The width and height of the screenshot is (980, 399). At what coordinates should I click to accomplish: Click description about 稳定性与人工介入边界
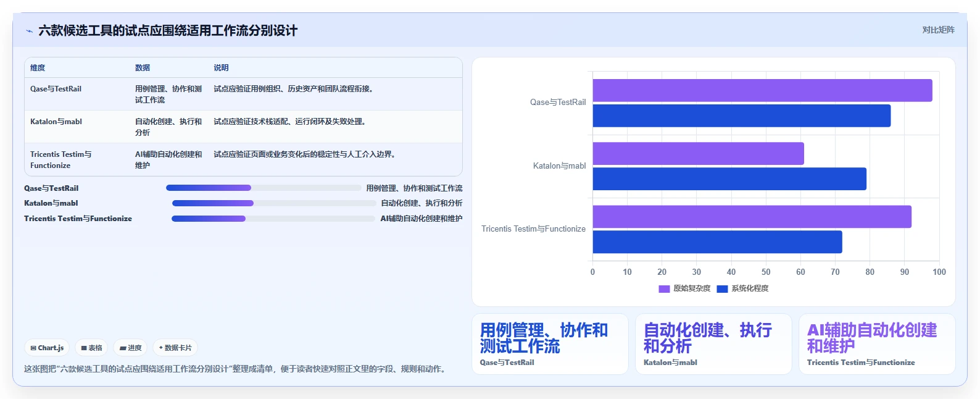click(x=305, y=154)
